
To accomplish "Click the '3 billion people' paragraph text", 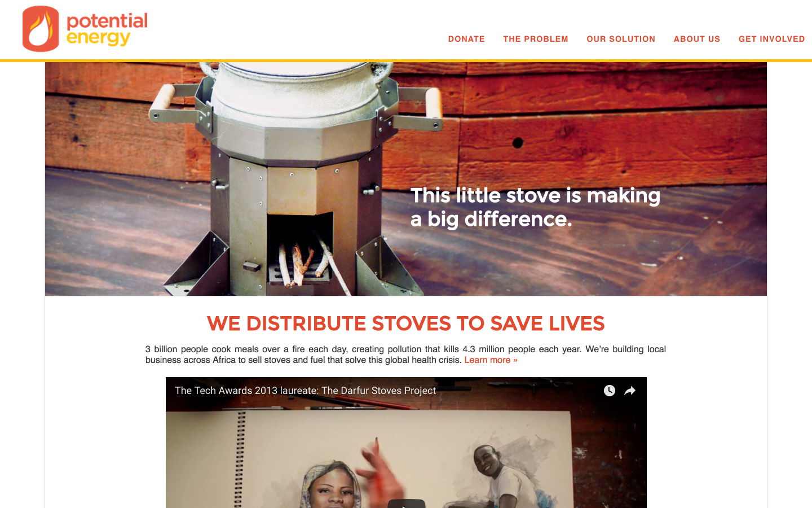I will [x=405, y=354].
